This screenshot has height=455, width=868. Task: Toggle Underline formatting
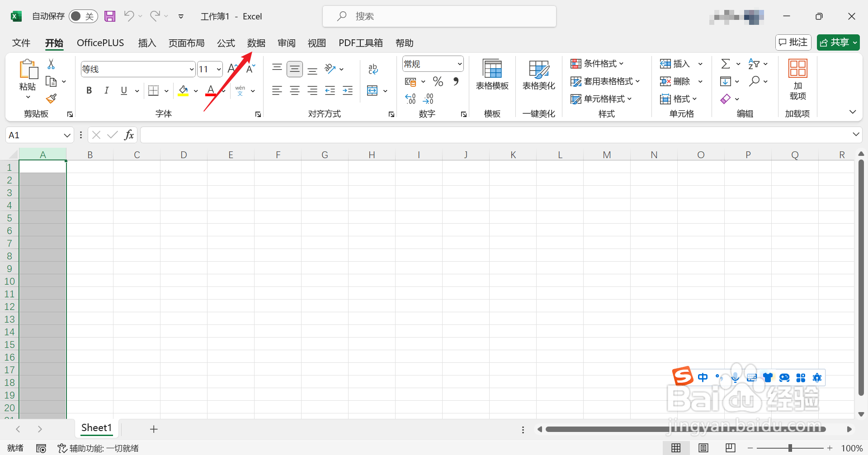[x=124, y=90]
